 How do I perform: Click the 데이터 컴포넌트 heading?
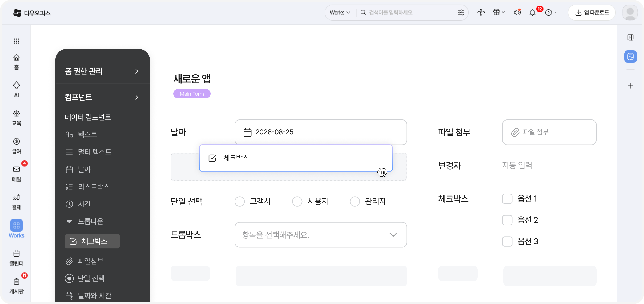point(88,117)
